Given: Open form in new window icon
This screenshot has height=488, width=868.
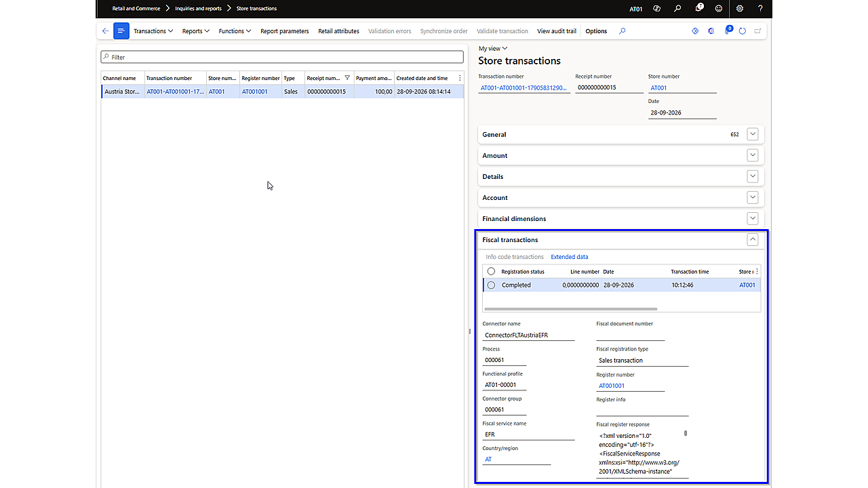Looking at the screenshot, I should (x=757, y=31).
